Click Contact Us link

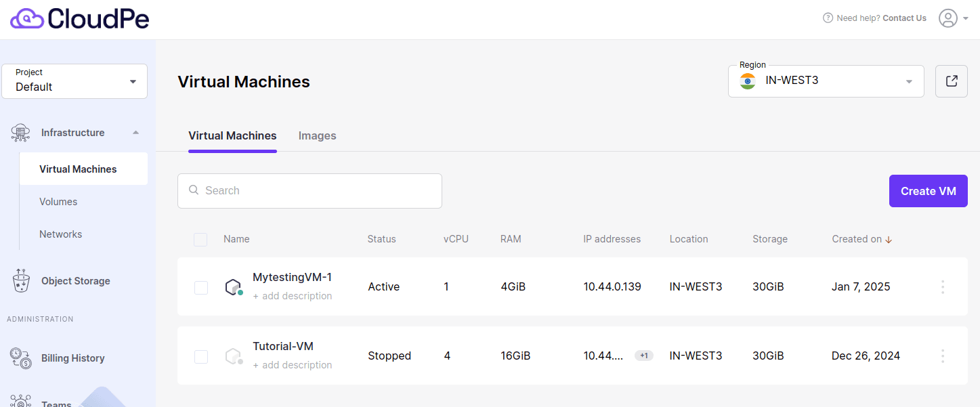[904, 18]
